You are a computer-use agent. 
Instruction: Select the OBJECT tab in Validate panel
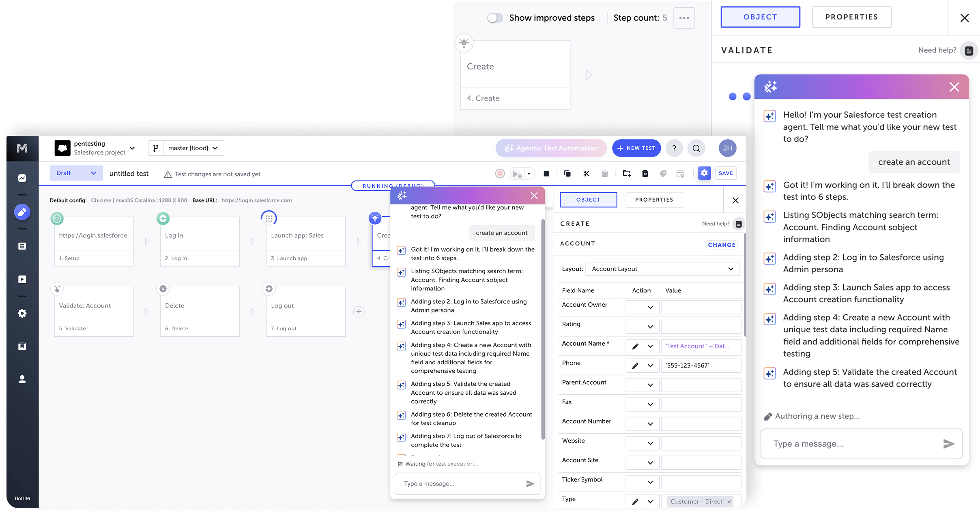click(x=760, y=17)
